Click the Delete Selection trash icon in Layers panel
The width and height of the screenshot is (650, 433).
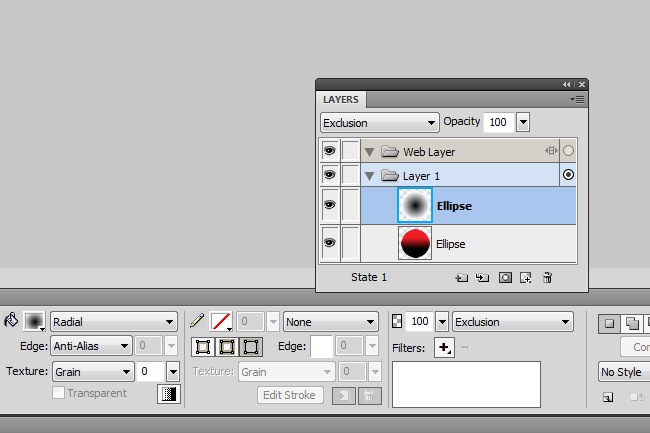point(547,278)
